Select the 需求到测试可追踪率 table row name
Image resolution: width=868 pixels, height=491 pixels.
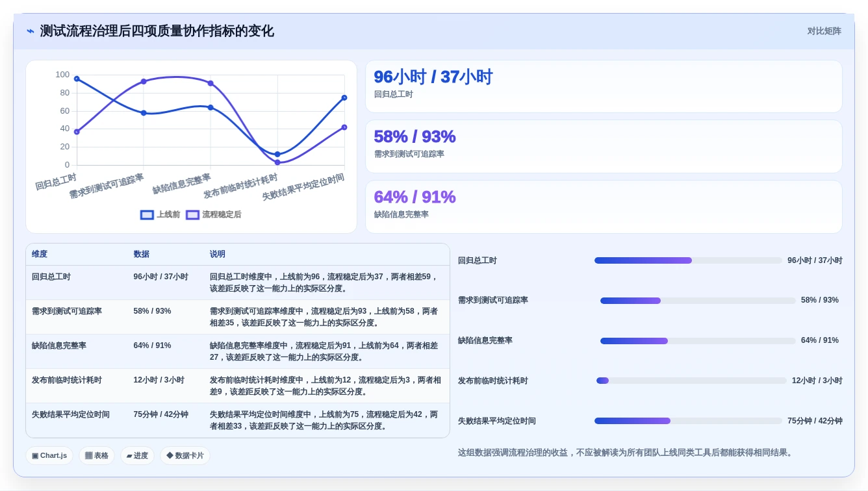tap(67, 311)
